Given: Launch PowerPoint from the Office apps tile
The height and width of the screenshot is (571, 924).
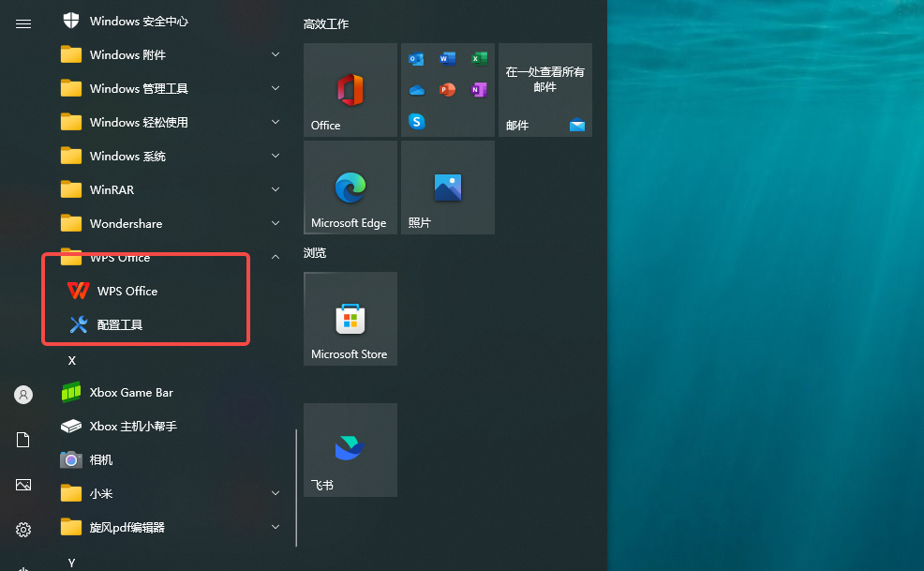Looking at the screenshot, I should pos(447,90).
